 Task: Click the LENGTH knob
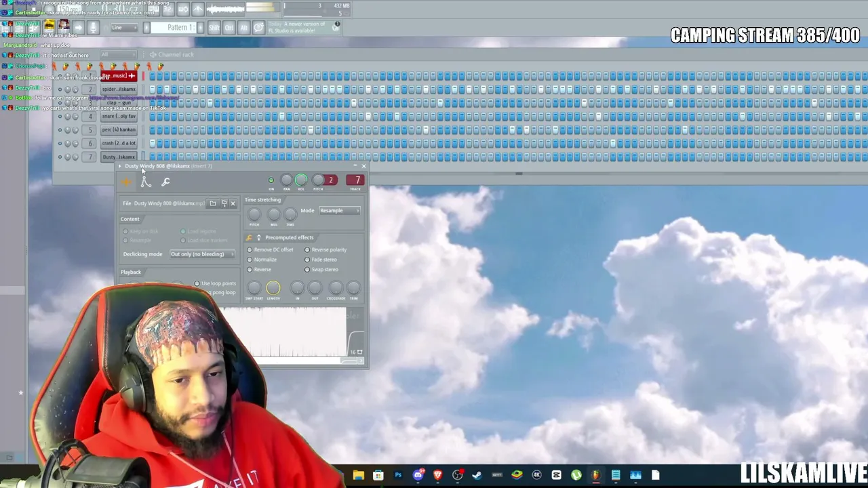tap(273, 288)
